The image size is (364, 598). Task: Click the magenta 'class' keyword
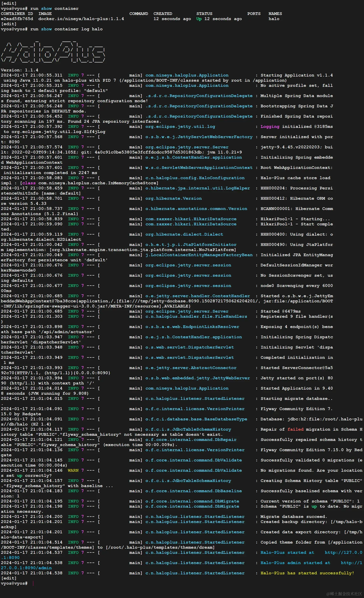pos(29,183)
